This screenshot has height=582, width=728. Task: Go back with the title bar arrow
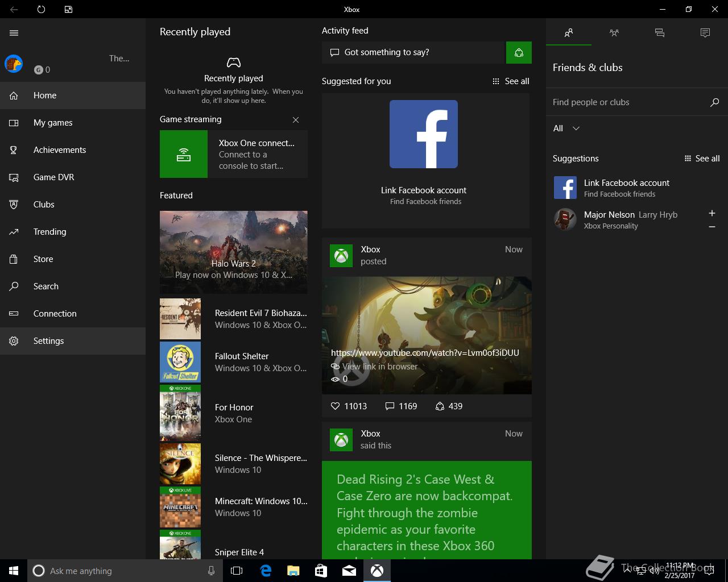[14, 9]
